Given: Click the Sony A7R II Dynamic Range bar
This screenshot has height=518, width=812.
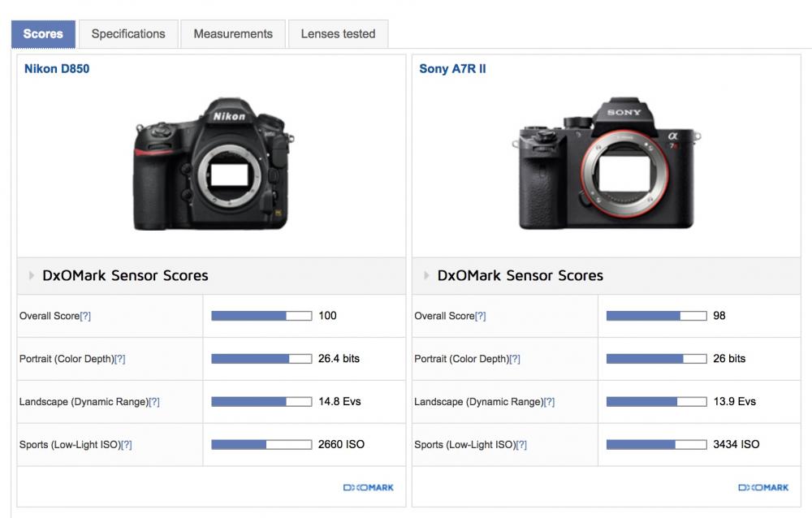Looking at the screenshot, I should tap(657, 401).
